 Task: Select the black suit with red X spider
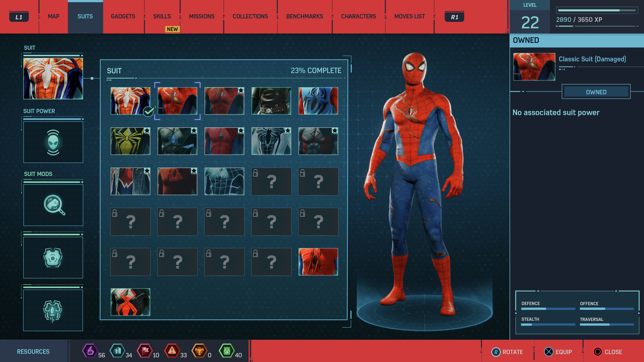[x=130, y=302]
